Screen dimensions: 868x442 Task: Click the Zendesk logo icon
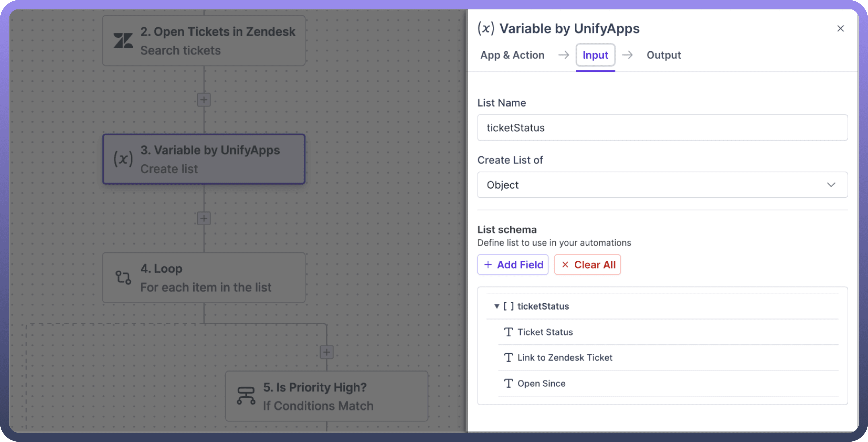coord(123,41)
